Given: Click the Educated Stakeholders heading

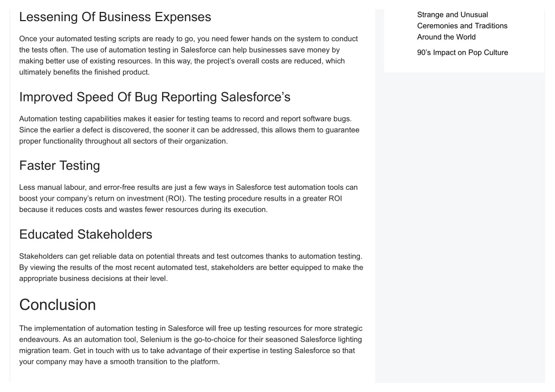Looking at the screenshot, I should click(x=86, y=234).
